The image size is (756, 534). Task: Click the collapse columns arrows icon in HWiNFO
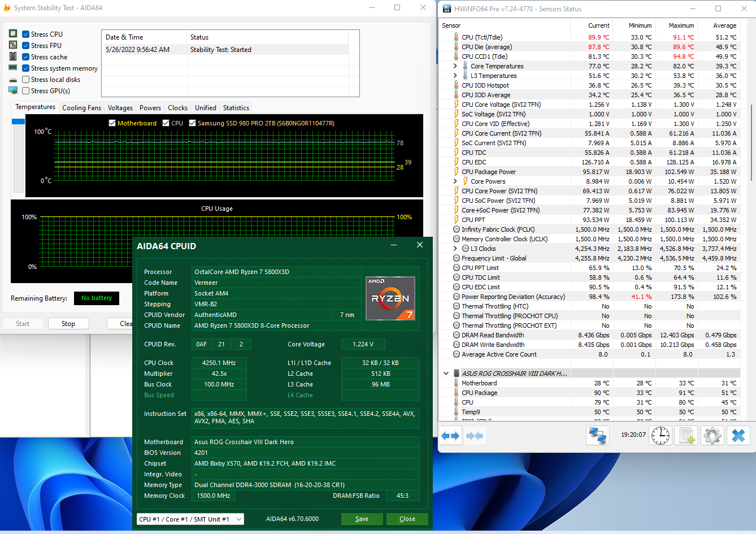click(475, 436)
